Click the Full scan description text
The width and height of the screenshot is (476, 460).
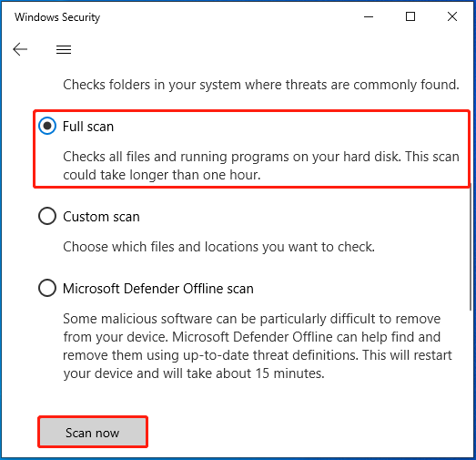coord(261,166)
